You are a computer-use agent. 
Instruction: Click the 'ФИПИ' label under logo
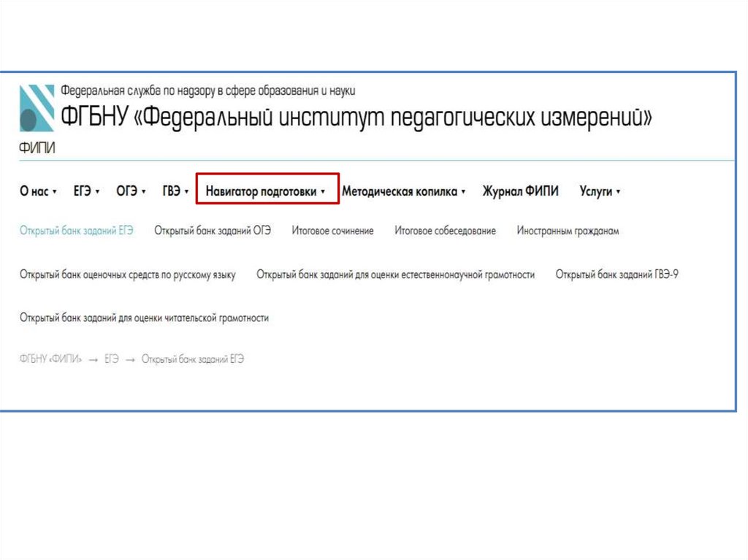37,148
